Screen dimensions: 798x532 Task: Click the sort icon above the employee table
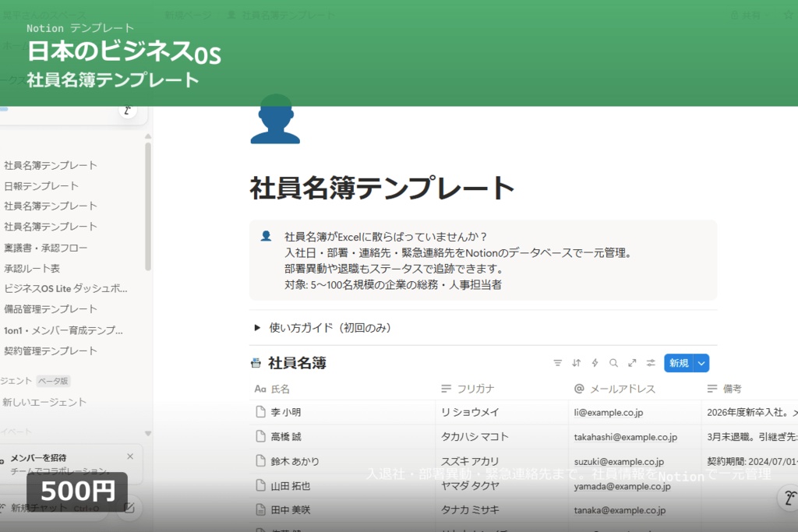575,363
